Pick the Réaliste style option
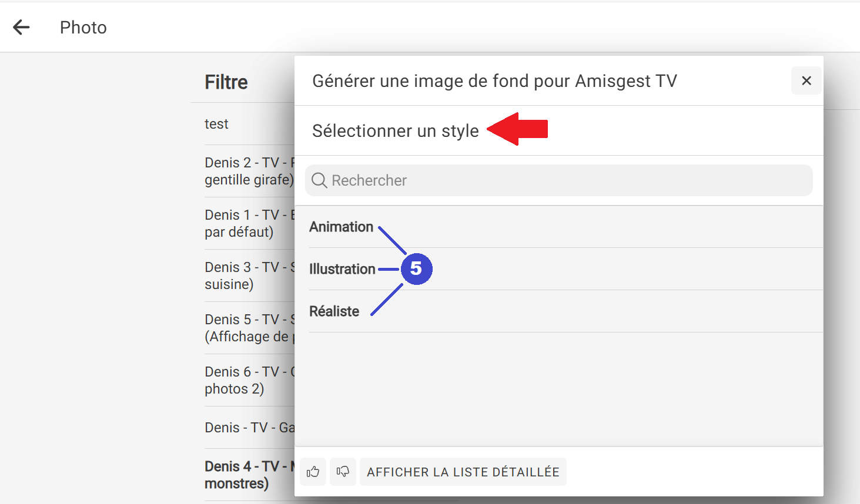This screenshot has width=860, height=504. [x=334, y=311]
